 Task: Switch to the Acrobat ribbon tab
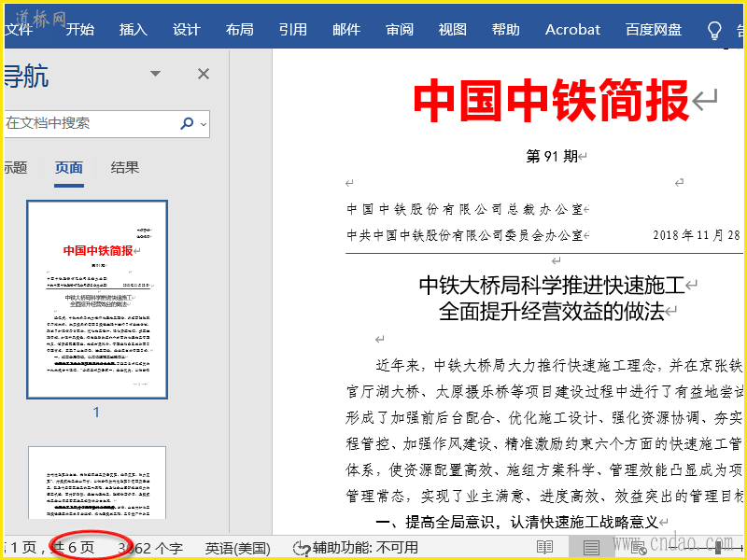572,30
